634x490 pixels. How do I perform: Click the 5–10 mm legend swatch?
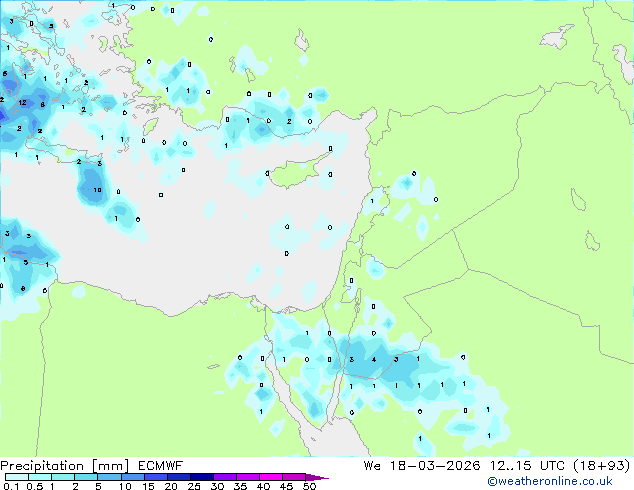109,477
